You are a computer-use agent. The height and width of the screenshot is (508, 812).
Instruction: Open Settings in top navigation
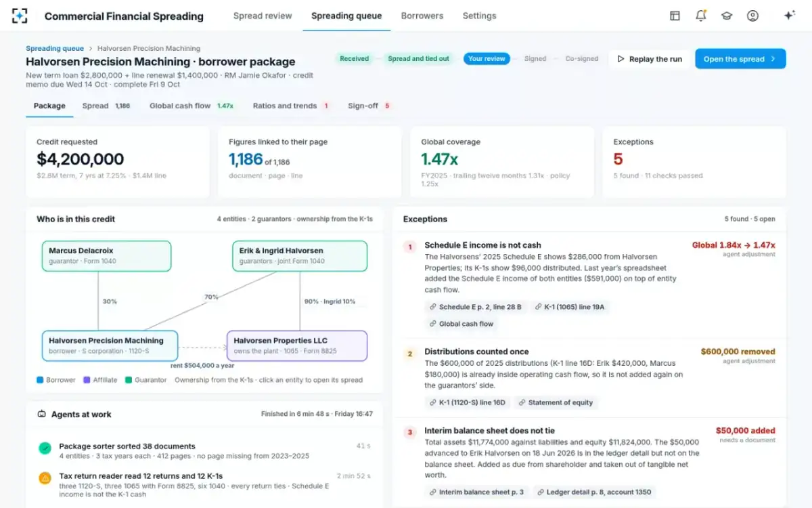point(479,16)
